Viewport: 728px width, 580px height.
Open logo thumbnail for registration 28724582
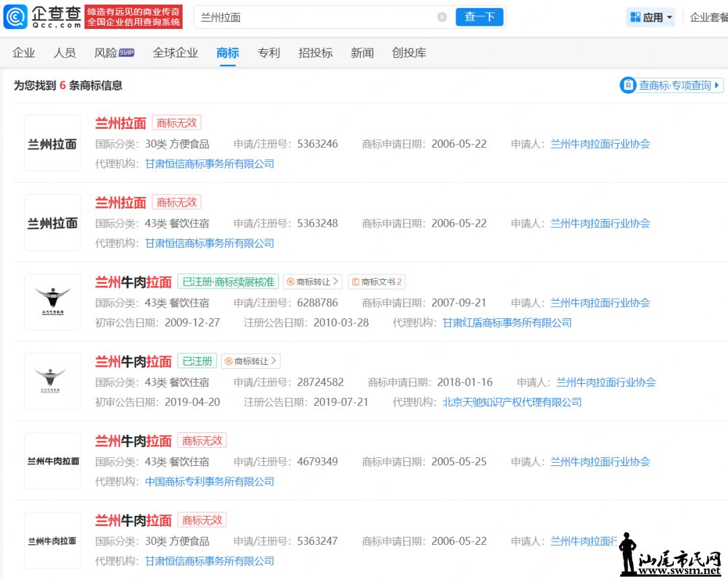coord(53,381)
